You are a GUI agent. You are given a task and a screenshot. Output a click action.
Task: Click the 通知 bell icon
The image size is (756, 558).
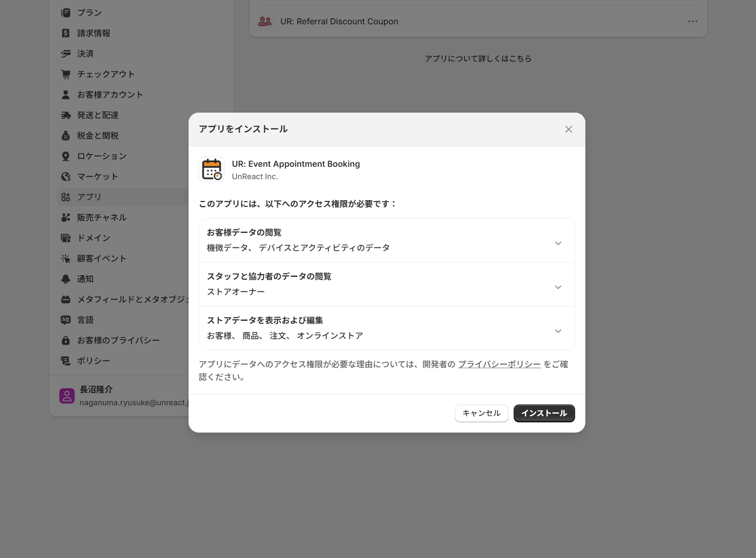click(66, 279)
